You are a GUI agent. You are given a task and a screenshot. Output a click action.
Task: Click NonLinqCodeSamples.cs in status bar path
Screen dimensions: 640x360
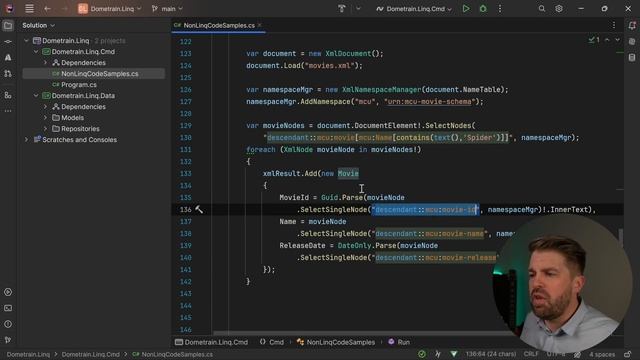coord(173,354)
